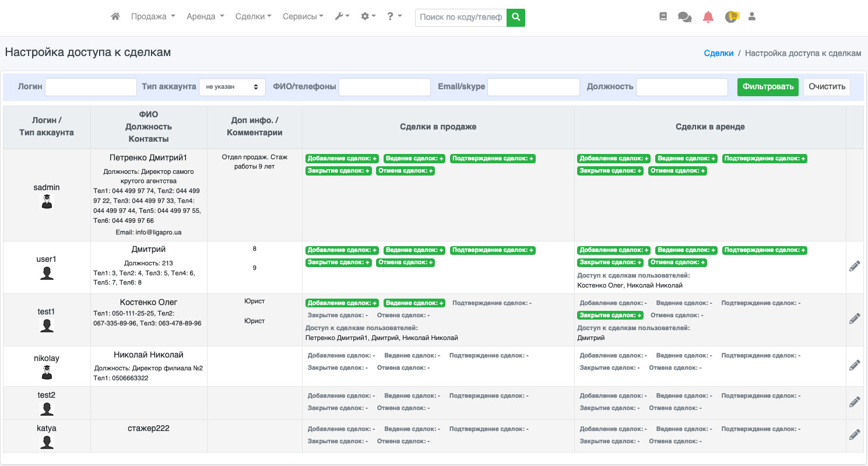Open the question mark help dropdown
Viewport: 868px width, 466px height.
click(x=394, y=17)
